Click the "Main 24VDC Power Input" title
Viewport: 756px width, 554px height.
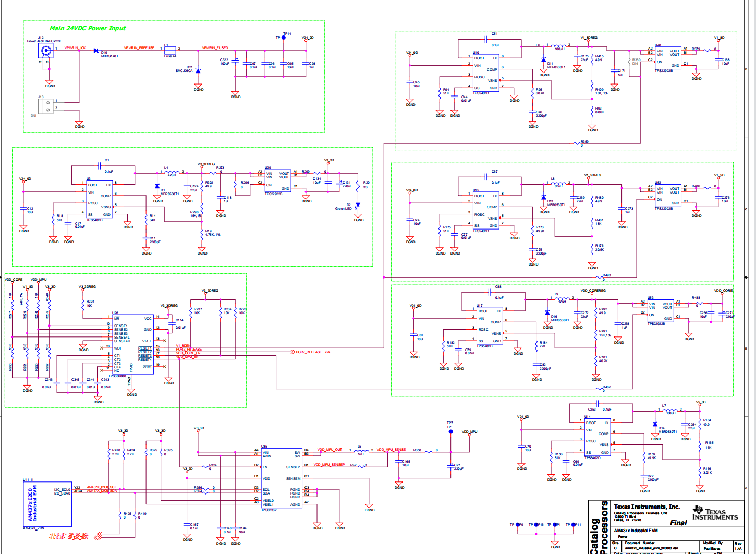88,28
